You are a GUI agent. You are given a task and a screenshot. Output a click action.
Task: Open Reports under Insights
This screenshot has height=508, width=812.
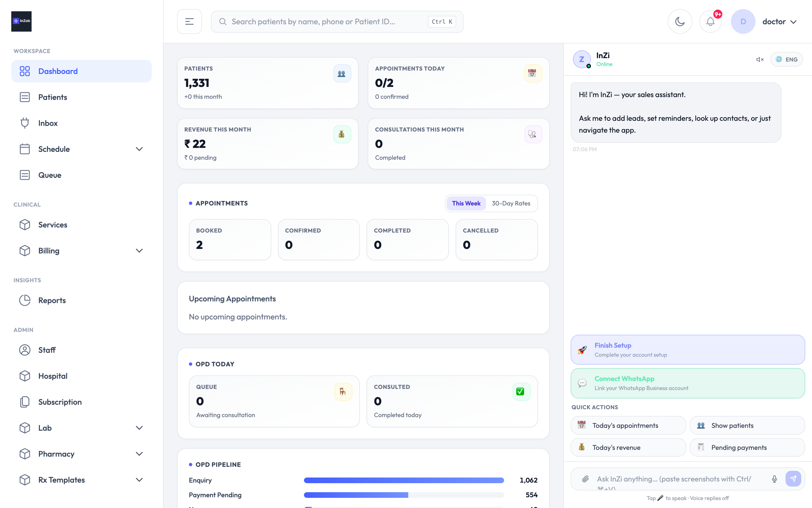pyautogui.click(x=81, y=300)
